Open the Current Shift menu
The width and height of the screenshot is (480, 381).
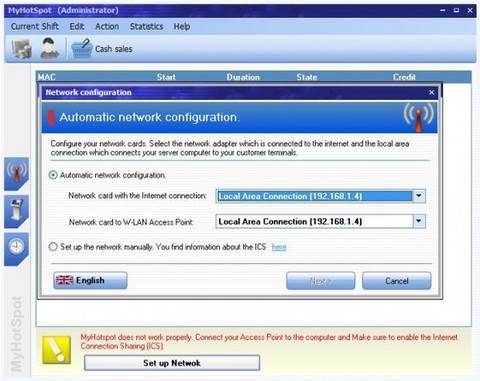point(35,26)
